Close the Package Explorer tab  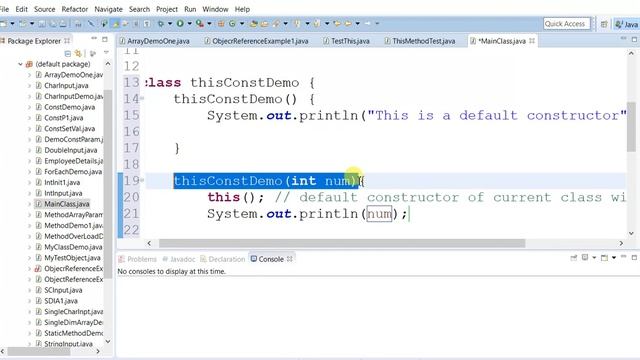click(67, 41)
